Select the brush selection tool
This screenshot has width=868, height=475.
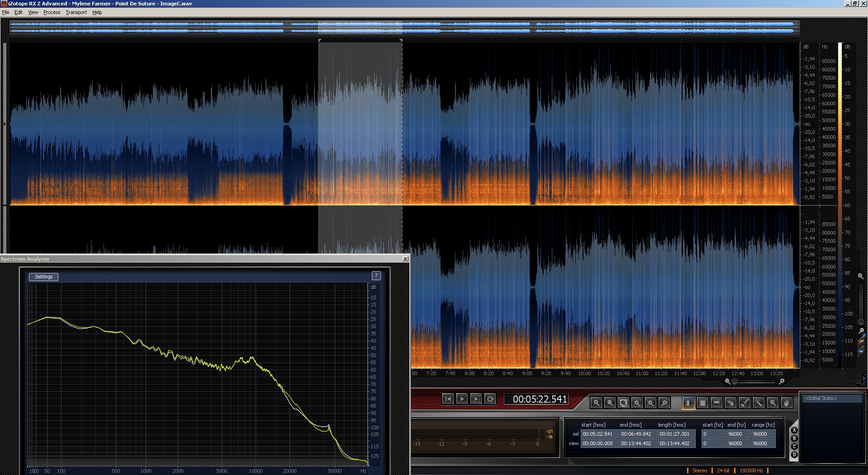[x=745, y=403]
